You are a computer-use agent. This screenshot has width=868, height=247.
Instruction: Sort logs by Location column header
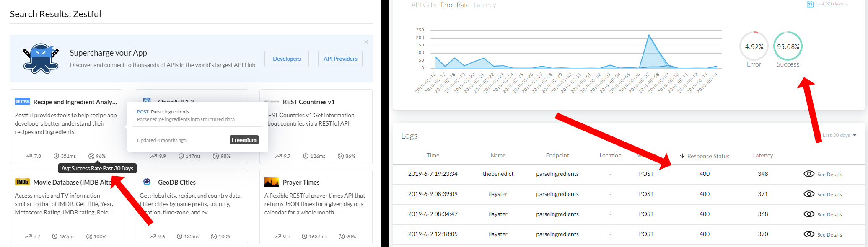(x=610, y=155)
